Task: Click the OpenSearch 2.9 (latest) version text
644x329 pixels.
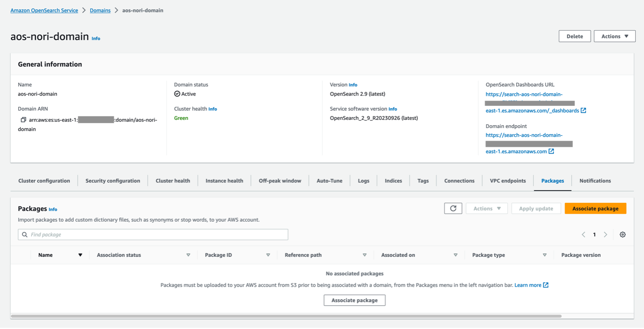Action: (358, 94)
